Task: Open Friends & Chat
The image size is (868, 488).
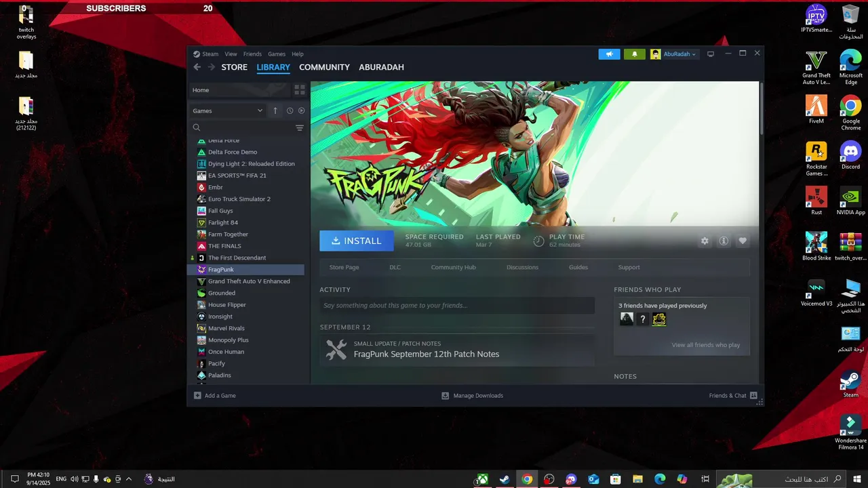Action: (733, 396)
